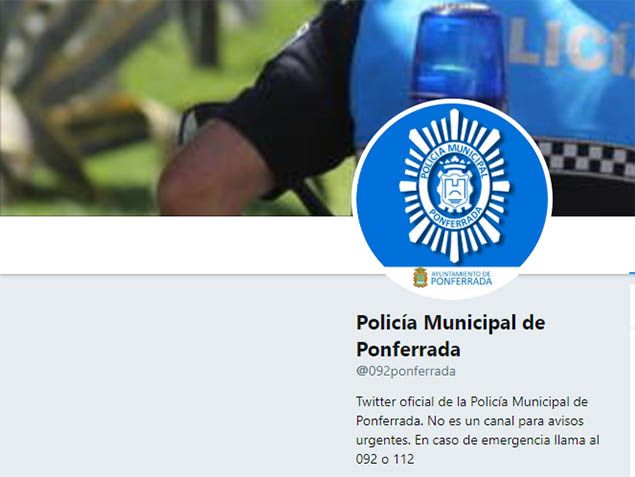
Task: Click the "LICÍA" lettering on the vehicle
Action: point(571,47)
